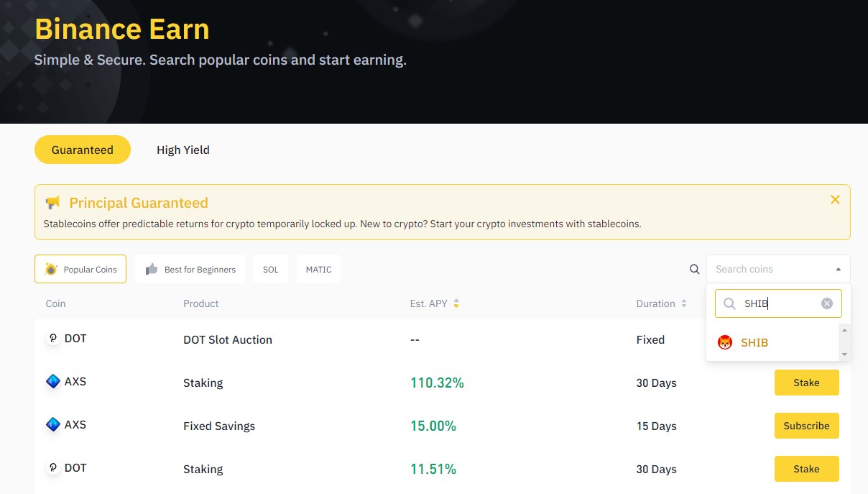This screenshot has height=494, width=868.
Task: Subscribe to AXS Fixed Savings
Action: 806,426
